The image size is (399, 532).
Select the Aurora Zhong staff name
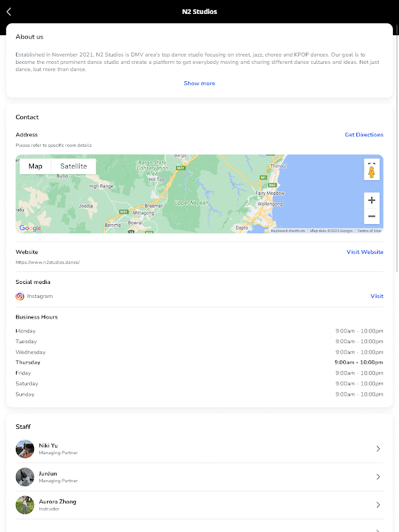57,501
